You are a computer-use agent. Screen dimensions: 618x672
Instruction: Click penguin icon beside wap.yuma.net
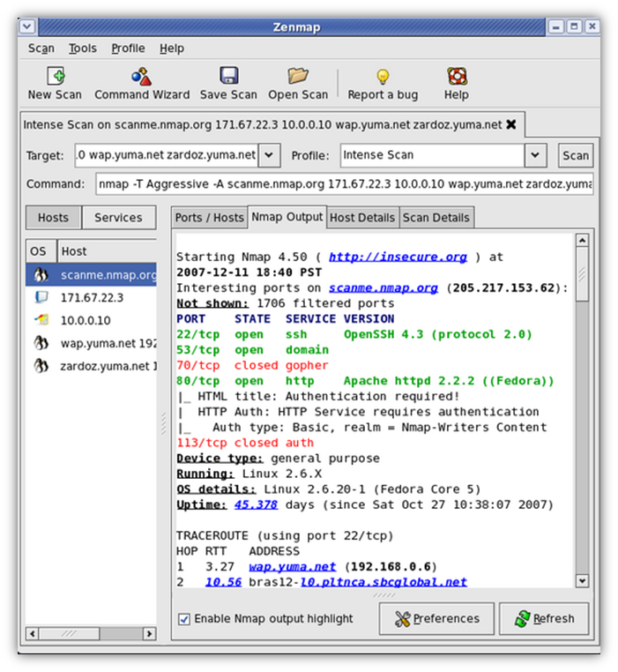click(x=41, y=343)
